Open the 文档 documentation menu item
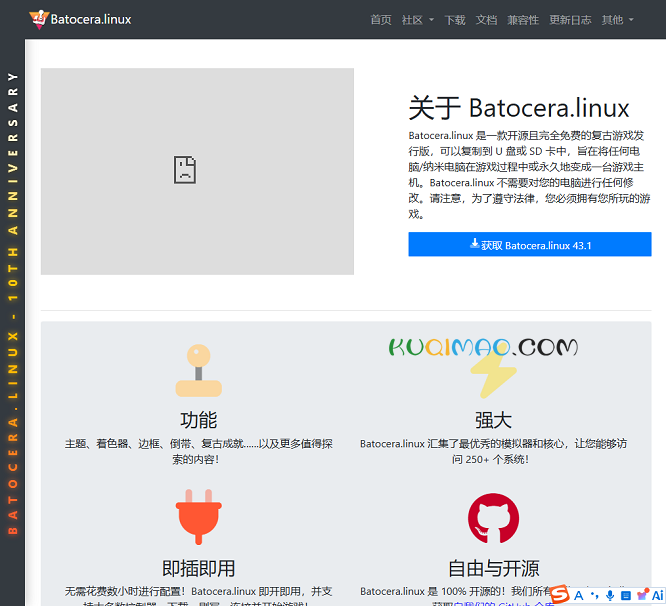Image resolution: width=666 pixels, height=606 pixels. point(486,20)
